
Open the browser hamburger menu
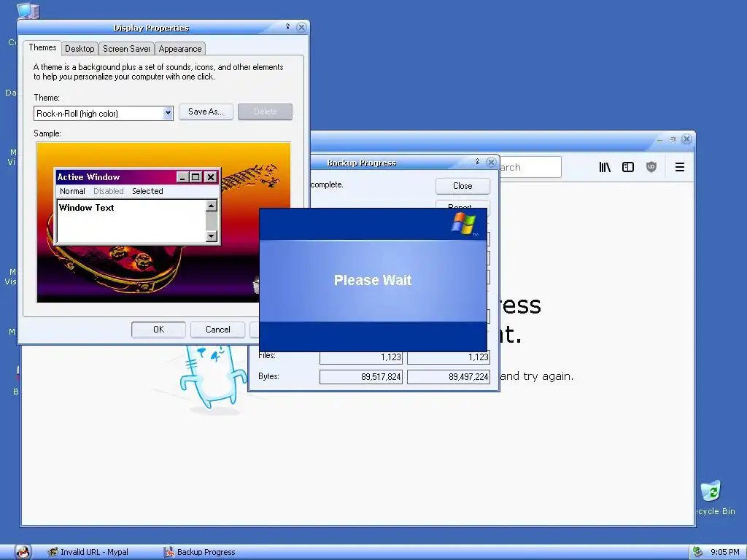680,167
